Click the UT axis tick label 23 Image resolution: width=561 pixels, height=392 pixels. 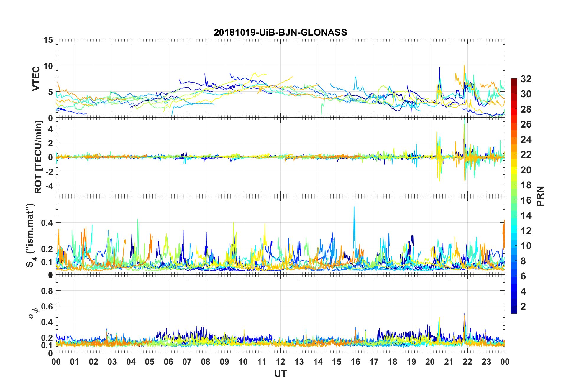[486, 362]
